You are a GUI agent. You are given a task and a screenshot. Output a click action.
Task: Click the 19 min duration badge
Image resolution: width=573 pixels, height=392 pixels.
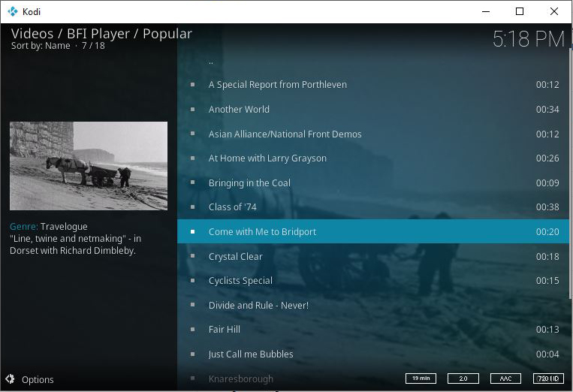click(x=421, y=378)
